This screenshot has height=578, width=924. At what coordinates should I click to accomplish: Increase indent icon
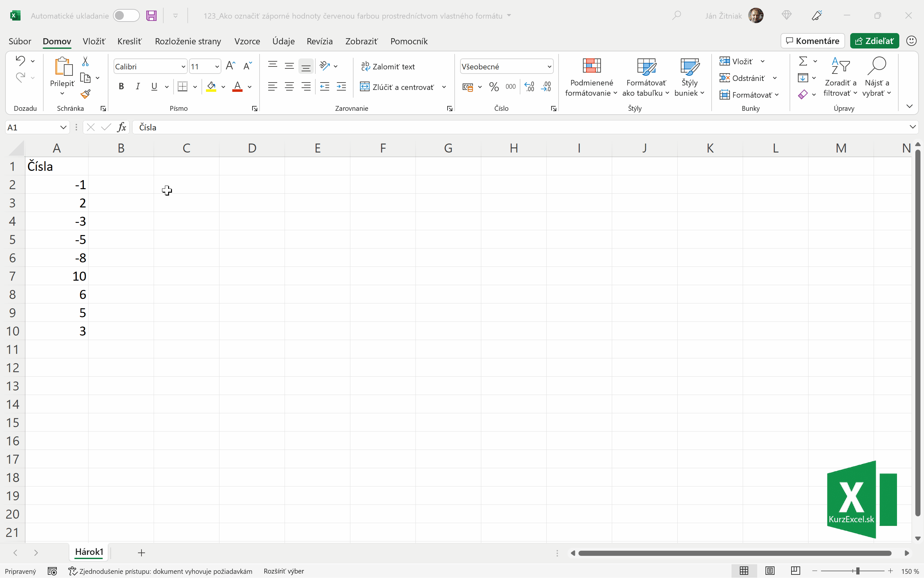[x=341, y=87]
